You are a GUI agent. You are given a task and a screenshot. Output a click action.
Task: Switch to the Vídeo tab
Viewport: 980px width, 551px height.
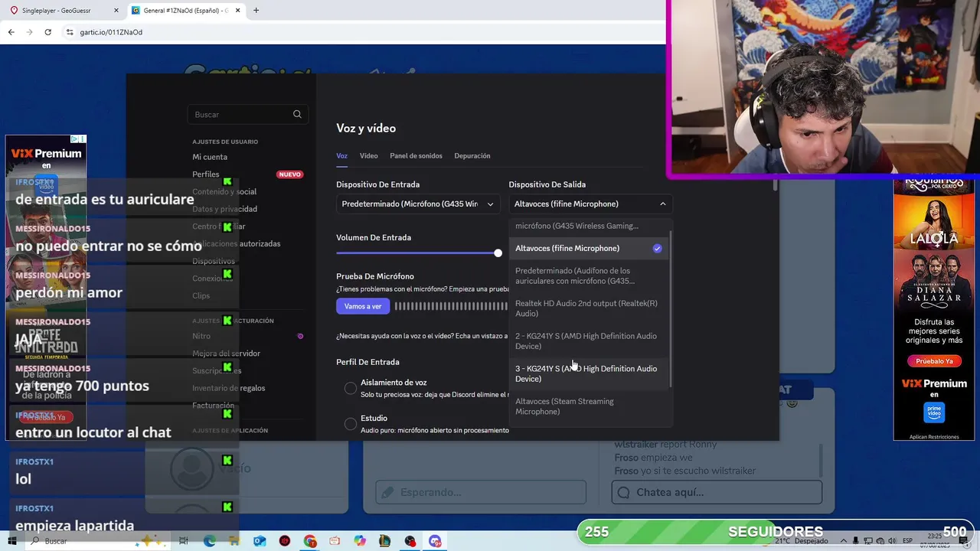pos(369,155)
